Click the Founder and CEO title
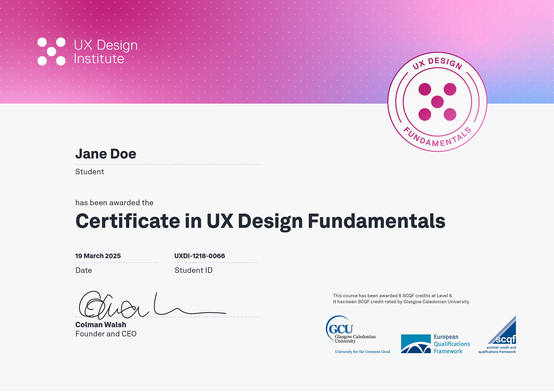 coord(106,334)
